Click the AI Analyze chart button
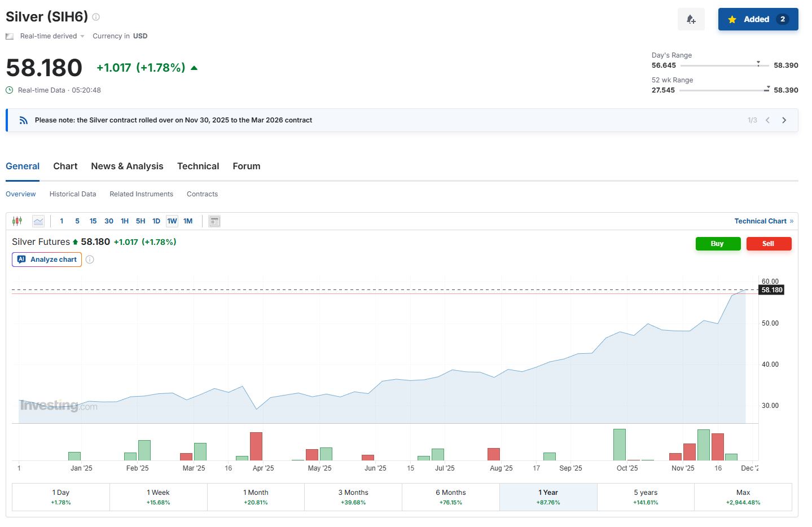This screenshot has width=812, height=527. tap(47, 260)
